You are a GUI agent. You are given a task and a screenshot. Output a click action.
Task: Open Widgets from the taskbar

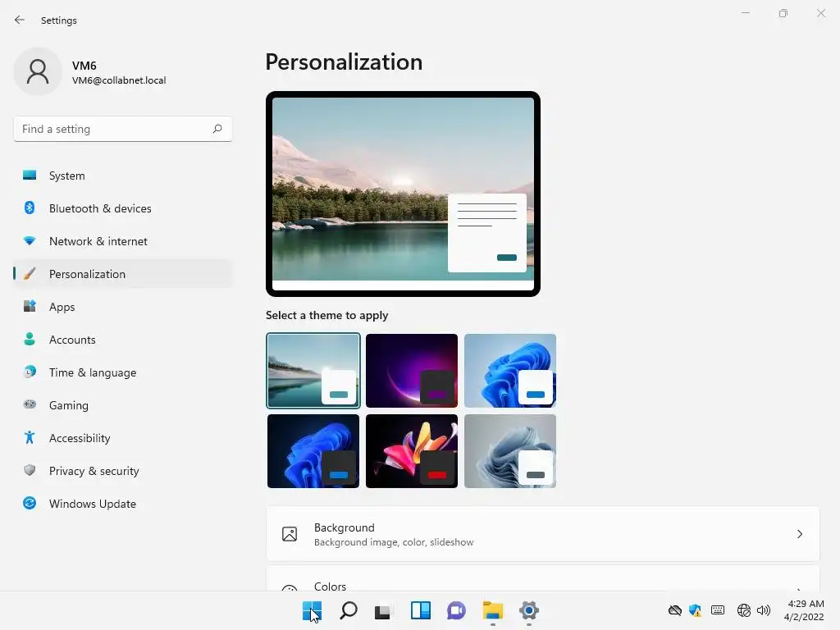coord(421,610)
